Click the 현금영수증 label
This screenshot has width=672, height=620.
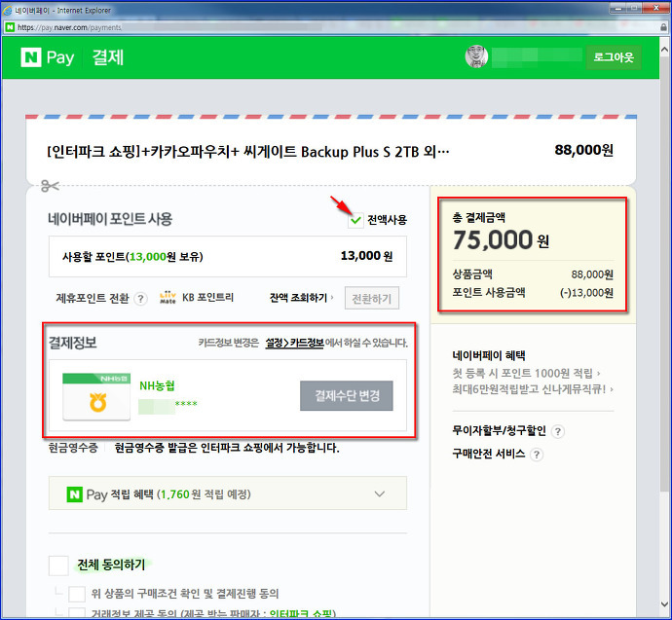pos(73,448)
